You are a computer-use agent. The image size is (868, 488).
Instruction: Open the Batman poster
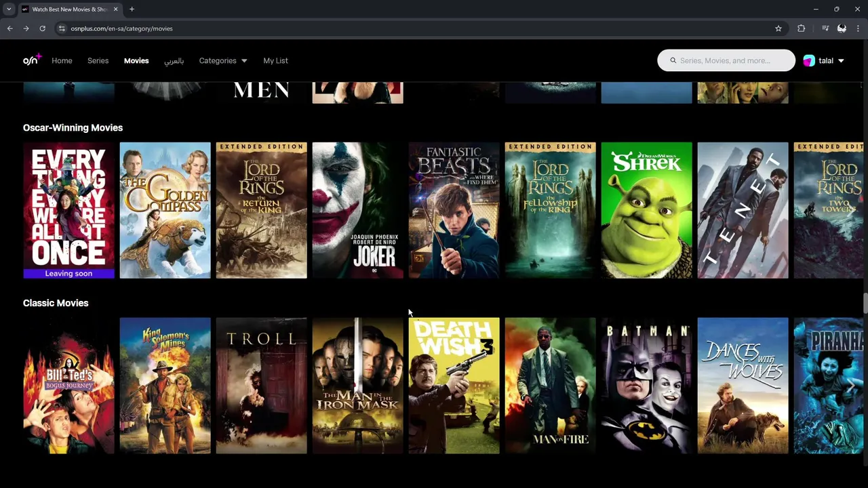(x=646, y=386)
